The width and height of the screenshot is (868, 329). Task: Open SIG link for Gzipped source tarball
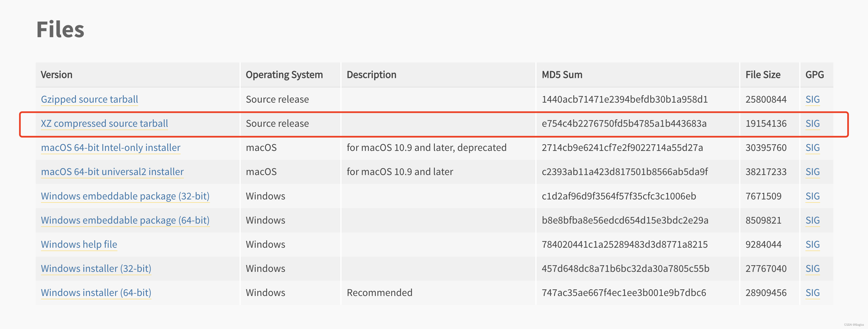click(x=812, y=99)
